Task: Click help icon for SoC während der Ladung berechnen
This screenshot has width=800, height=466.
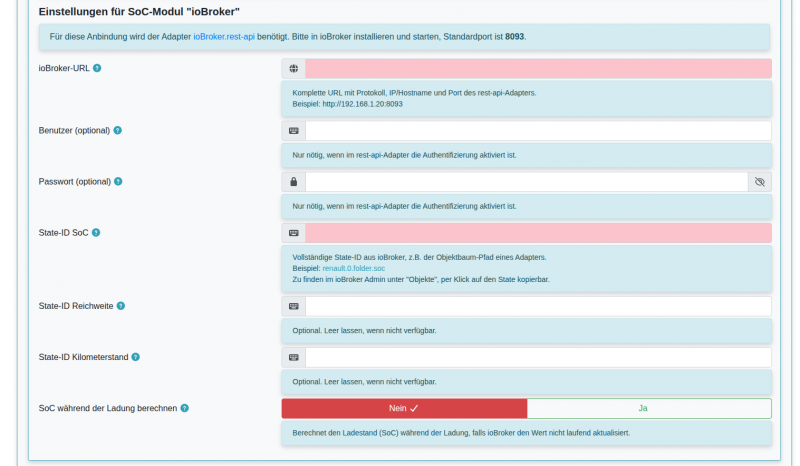Action: pyautogui.click(x=185, y=408)
